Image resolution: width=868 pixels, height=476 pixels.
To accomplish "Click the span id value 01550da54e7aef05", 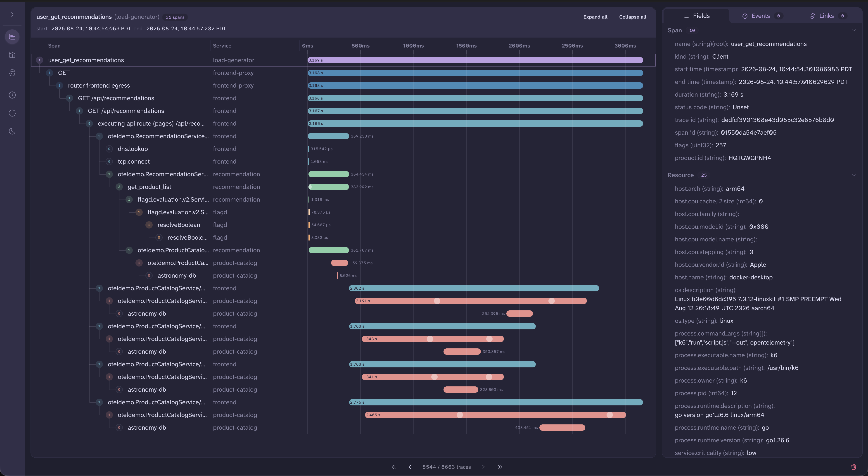I will click(x=748, y=133).
